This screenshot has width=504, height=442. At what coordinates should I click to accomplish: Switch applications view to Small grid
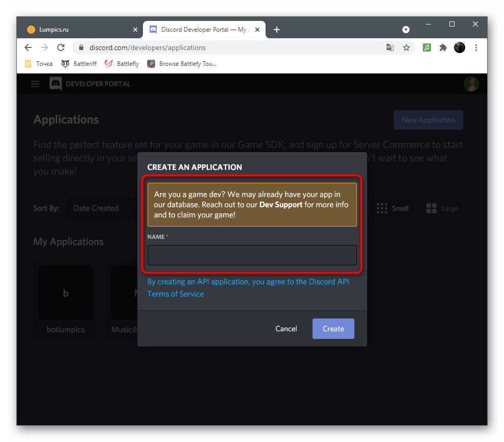(393, 208)
